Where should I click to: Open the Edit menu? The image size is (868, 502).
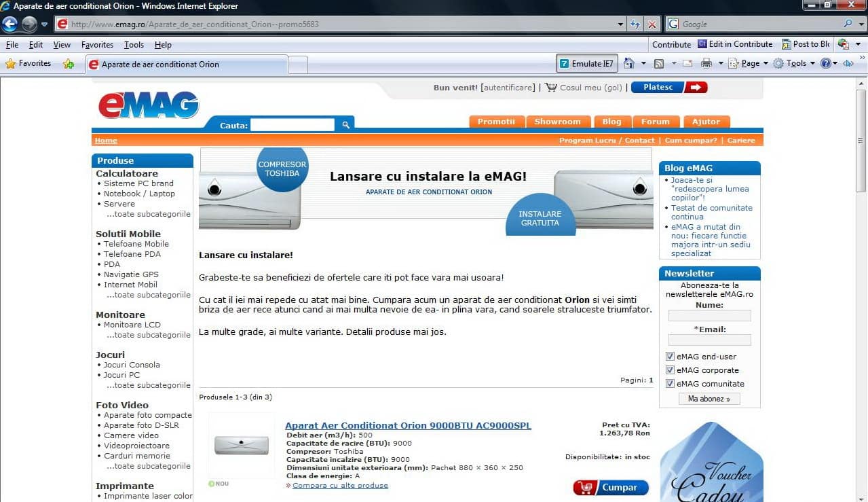pos(36,45)
